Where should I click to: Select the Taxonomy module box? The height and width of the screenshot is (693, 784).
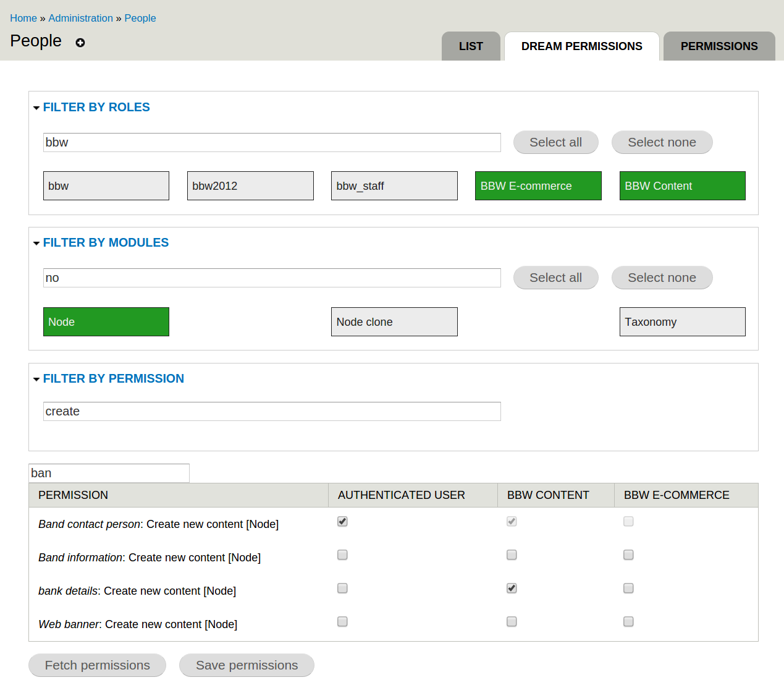[x=682, y=322]
